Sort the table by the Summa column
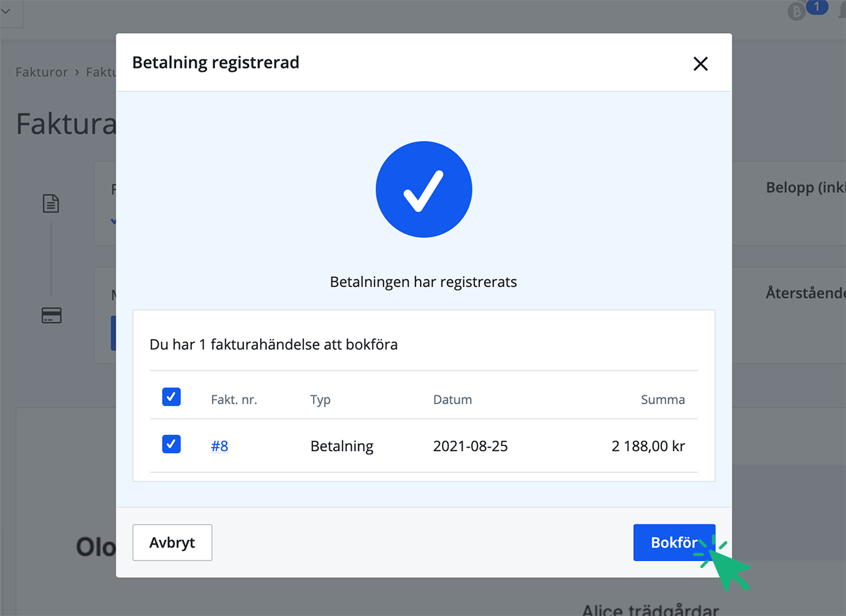846x616 pixels. (x=663, y=400)
